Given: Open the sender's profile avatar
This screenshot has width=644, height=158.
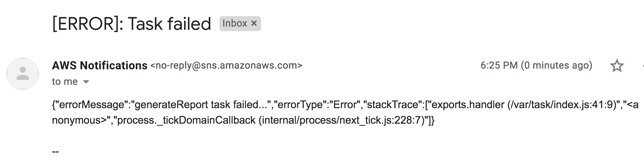Looking at the screenshot, I should [23, 74].
